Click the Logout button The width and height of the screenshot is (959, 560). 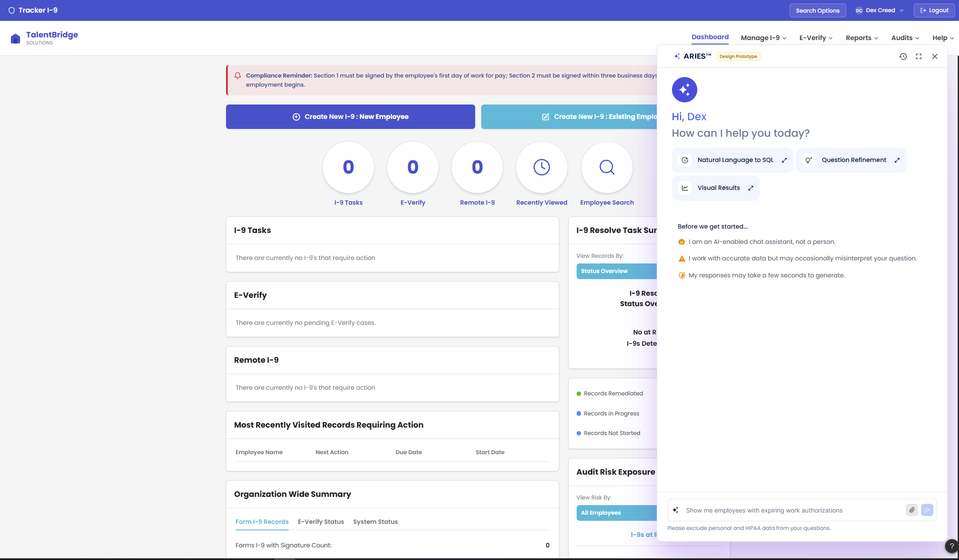[x=934, y=10]
